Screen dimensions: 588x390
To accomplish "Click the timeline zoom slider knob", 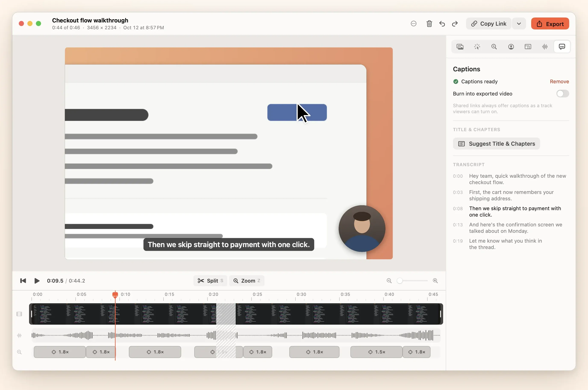I will coord(400,281).
